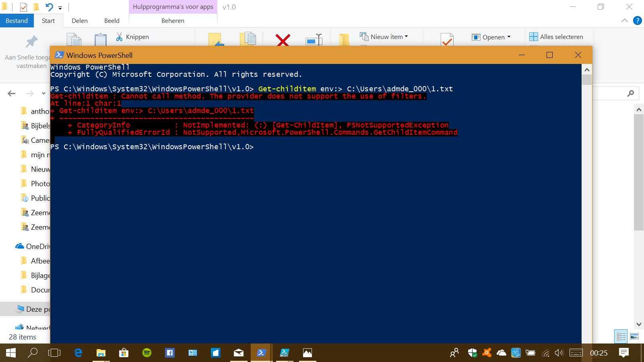Image resolution: width=644 pixels, height=362 pixels.
Task: Open Task View from the taskbar
Action: [x=54, y=353]
